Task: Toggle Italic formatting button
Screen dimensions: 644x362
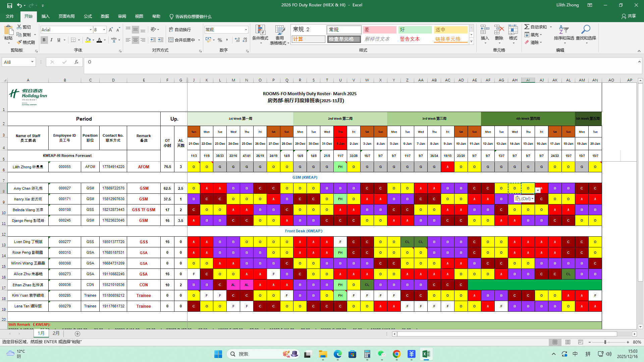Action: [x=51, y=40]
